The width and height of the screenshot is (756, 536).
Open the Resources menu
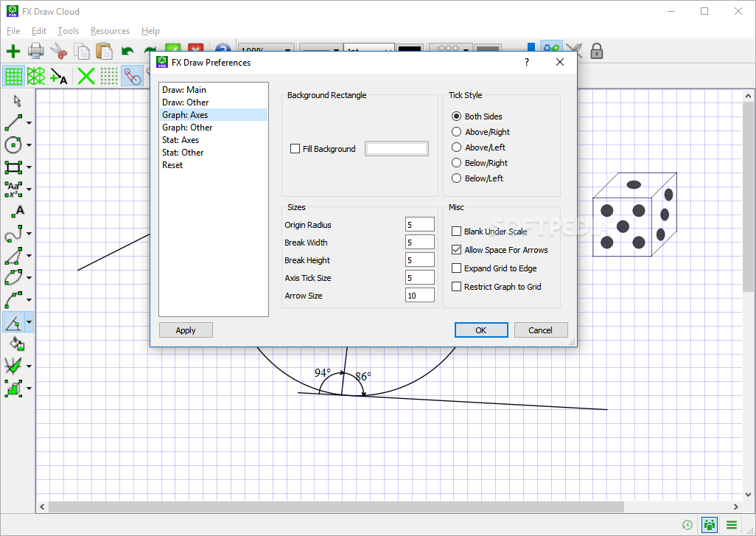[110, 31]
